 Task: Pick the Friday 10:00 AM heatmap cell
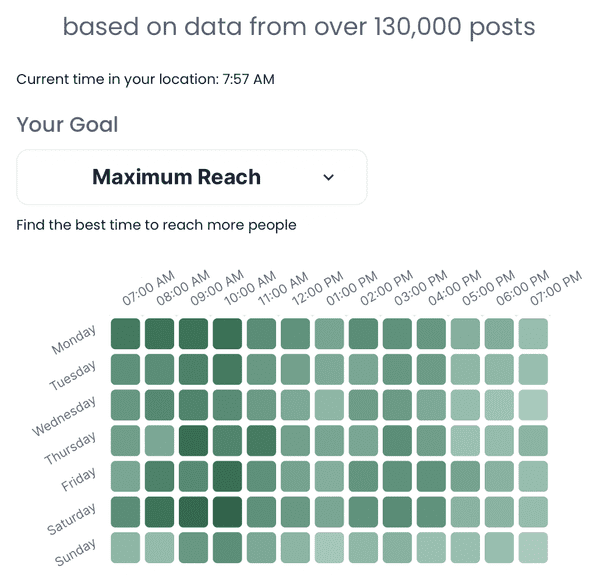point(227,476)
